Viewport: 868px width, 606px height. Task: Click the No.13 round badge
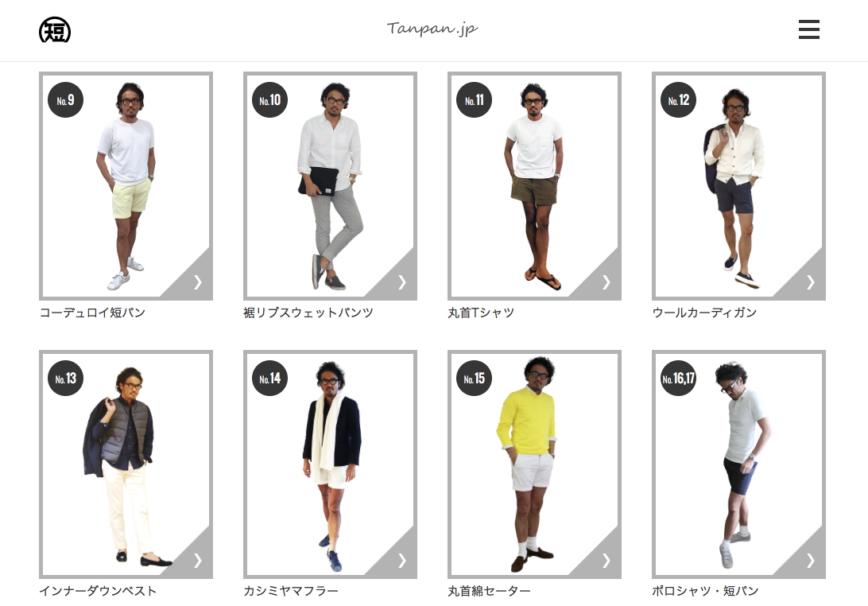pos(66,379)
